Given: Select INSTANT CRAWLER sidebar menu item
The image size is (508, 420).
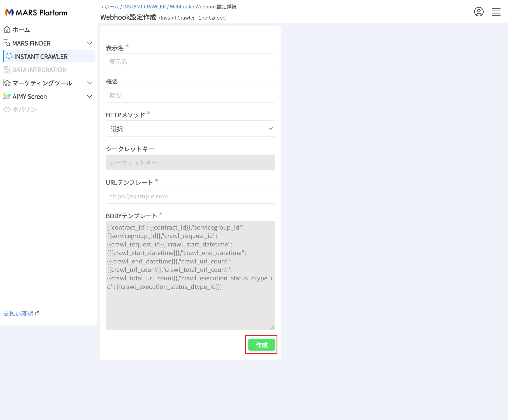Looking at the screenshot, I should [41, 57].
